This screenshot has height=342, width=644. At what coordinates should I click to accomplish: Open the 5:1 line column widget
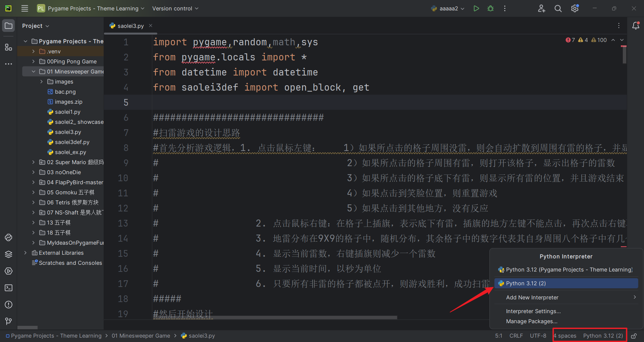499,336
